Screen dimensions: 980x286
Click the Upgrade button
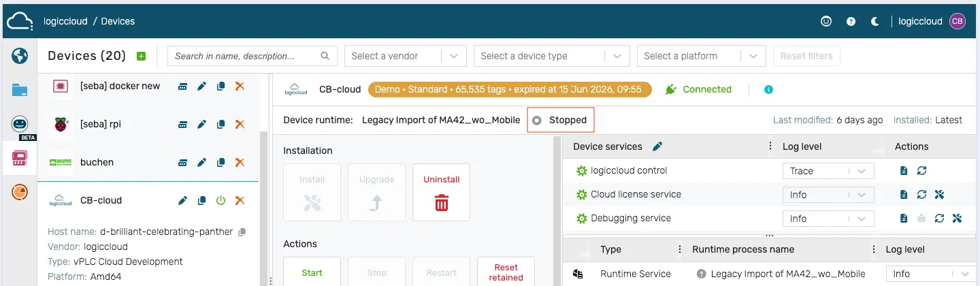click(x=376, y=192)
